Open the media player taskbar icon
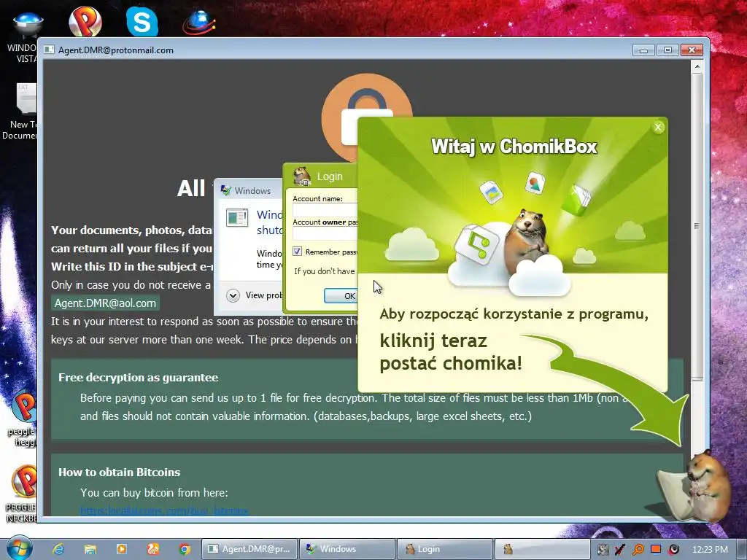The width and height of the screenshot is (747, 560). pos(122,549)
